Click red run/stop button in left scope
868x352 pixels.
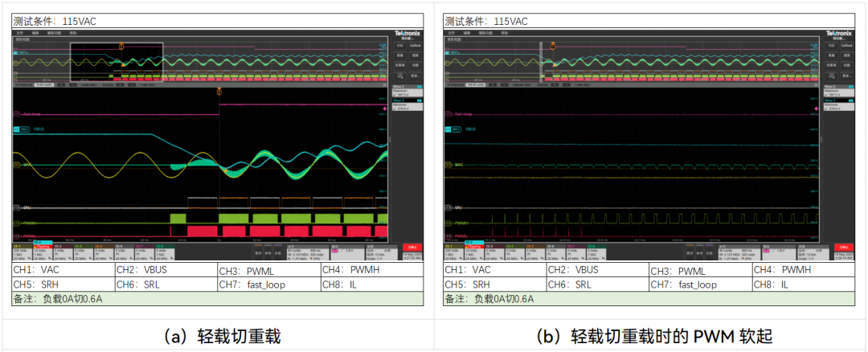(x=412, y=248)
